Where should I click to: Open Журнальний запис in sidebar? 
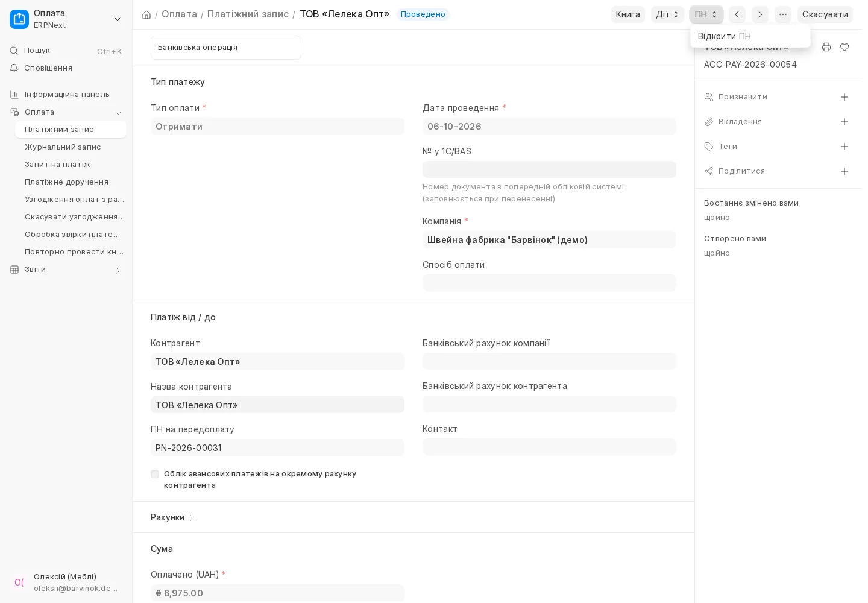pyautogui.click(x=71, y=147)
